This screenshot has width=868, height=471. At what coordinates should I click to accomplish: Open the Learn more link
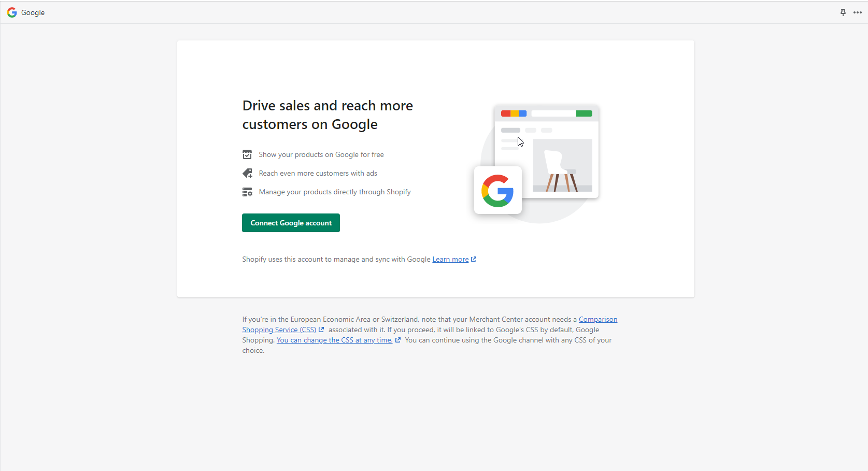[450, 259]
